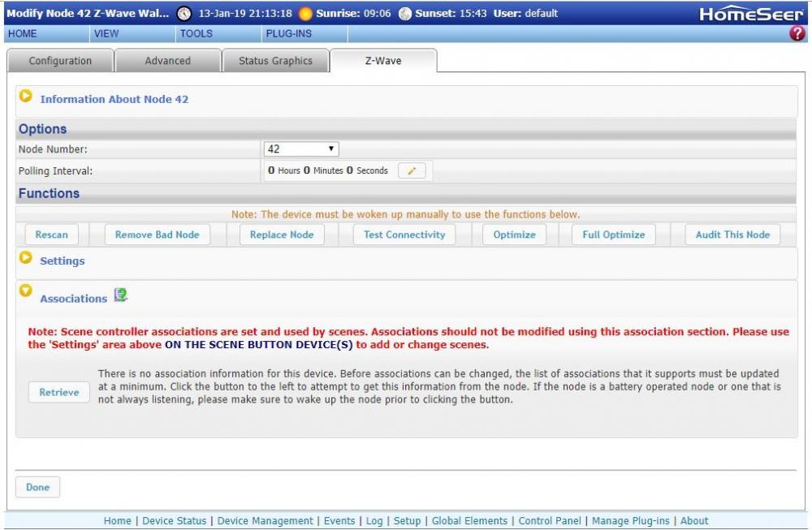Switch to the Status Graphics tab

point(275,61)
